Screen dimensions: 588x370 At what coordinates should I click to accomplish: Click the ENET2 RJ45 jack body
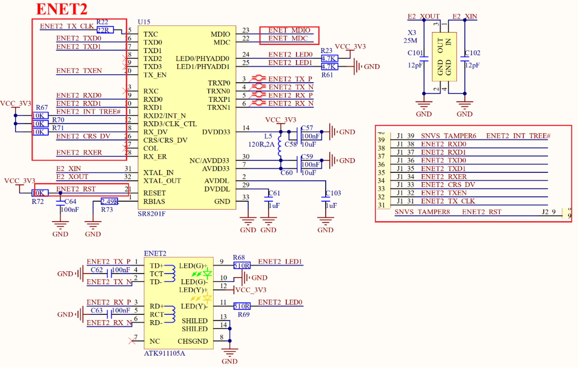coord(179,303)
